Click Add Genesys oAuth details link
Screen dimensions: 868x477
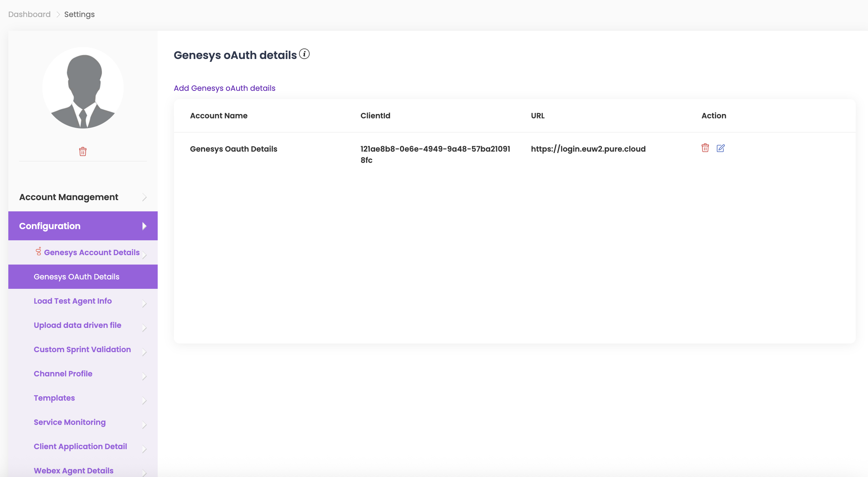click(x=224, y=88)
